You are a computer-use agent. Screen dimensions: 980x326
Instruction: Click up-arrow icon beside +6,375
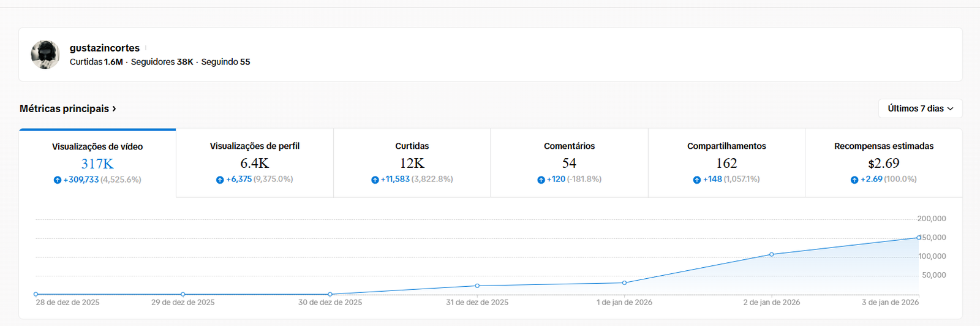pos(220,180)
